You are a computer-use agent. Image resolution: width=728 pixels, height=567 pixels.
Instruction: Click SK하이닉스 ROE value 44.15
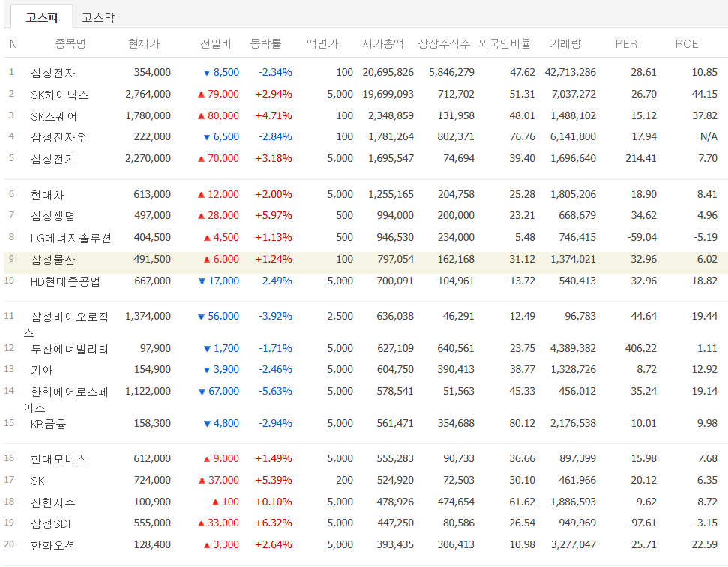coord(704,94)
